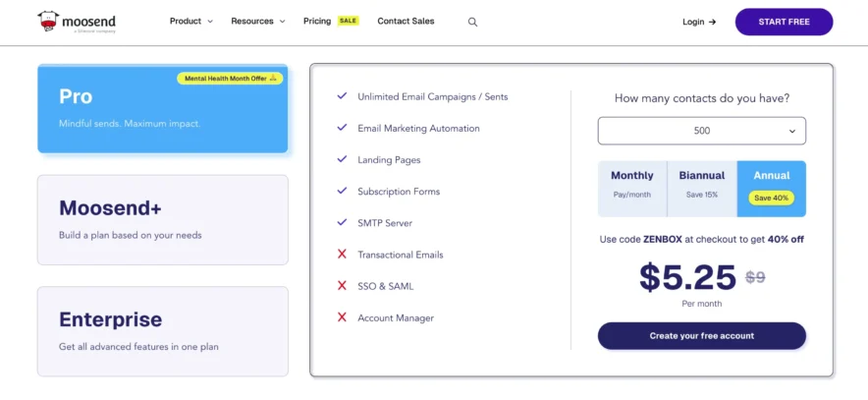Click the red X beside Account Manager
Image resolution: width=868 pixels, height=400 pixels.
(x=342, y=317)
